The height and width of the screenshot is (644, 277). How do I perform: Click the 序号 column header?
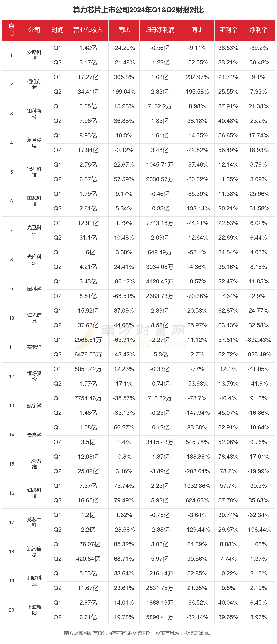pos(11,30)
